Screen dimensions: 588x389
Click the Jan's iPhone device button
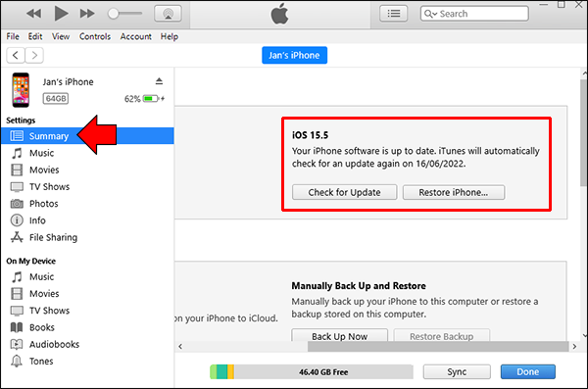pos(294,55)
